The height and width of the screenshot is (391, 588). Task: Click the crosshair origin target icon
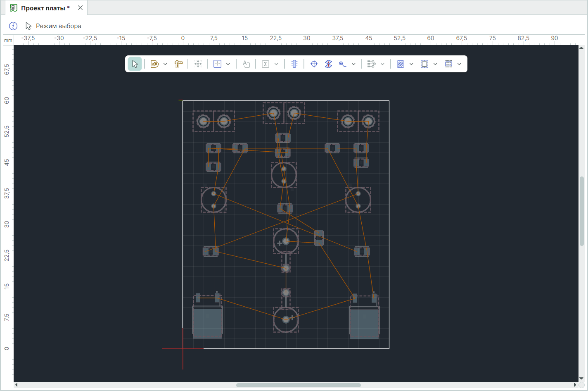tap(314, 64)
